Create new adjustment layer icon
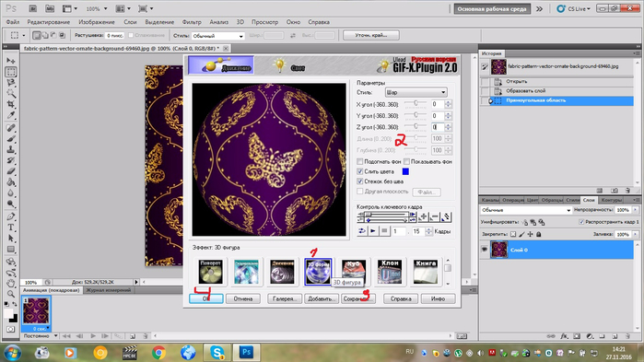Image resolution: width=644 pixels, height=362 pixels. pos(590,336)
